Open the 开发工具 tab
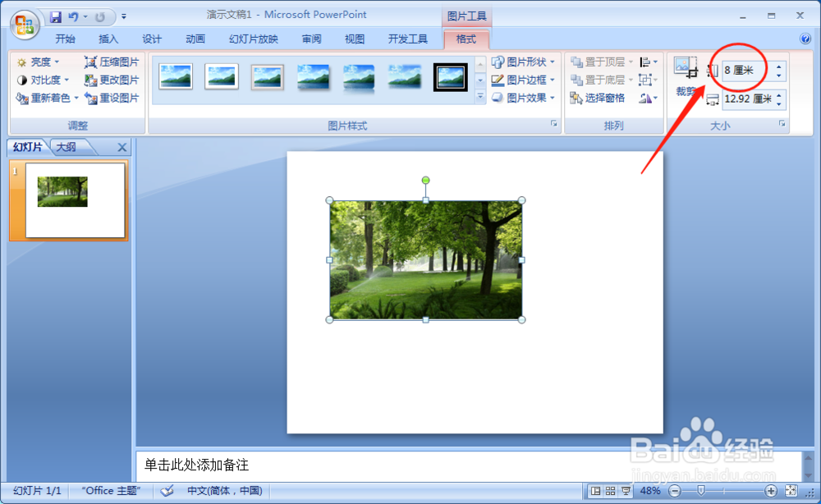 [x=408, y=39]
